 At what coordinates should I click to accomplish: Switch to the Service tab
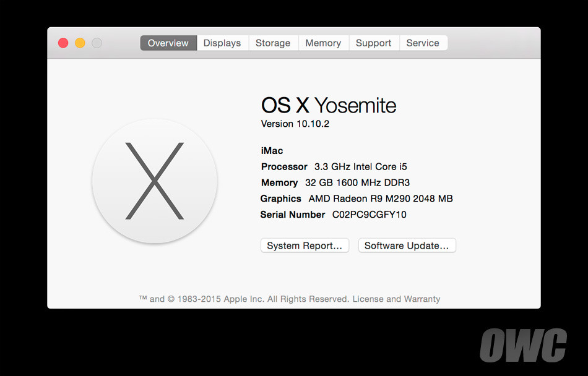coord(423,43)
